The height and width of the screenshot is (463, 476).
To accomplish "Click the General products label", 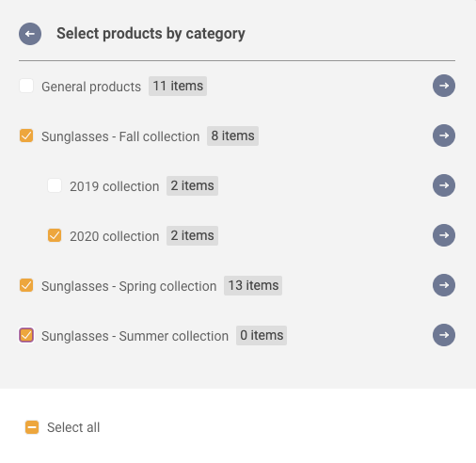I will (91, 87).
